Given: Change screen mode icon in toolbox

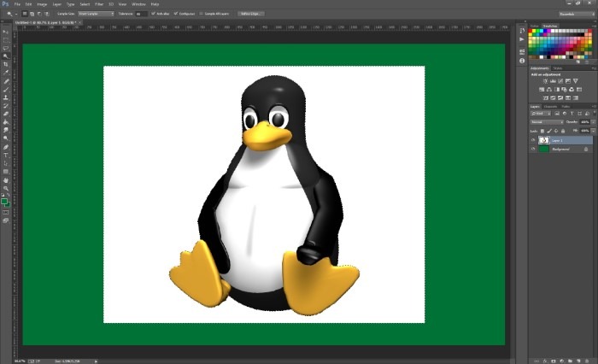Looking at the screenshot, I should [x=6, y=220].
